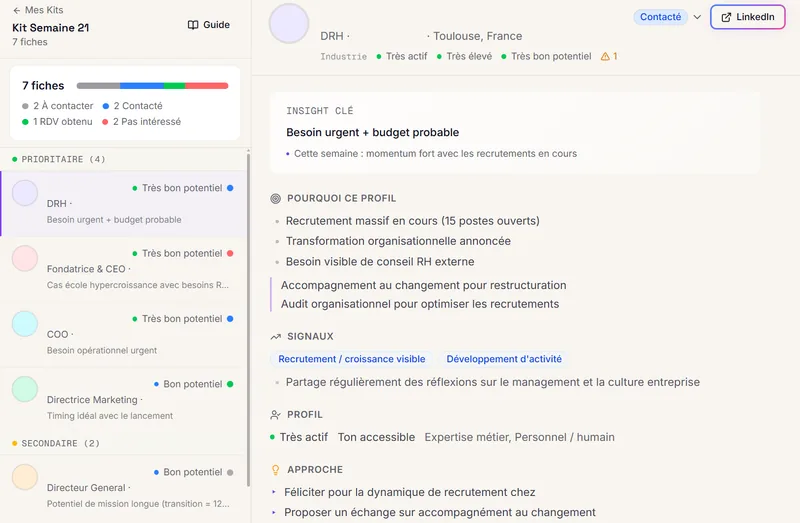Click the grey status dot on Directeur General card

pos(230,472)
